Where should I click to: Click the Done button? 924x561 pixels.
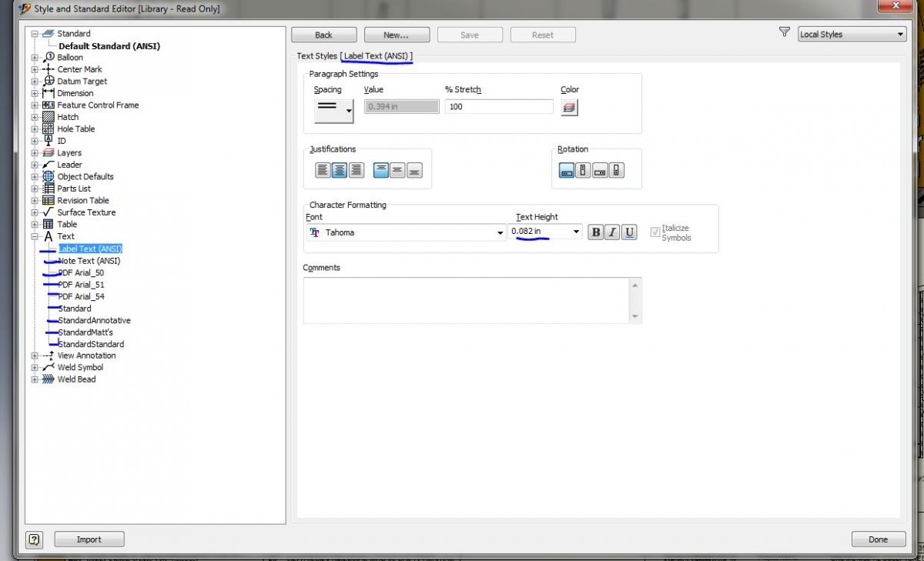tap(878, 539)
